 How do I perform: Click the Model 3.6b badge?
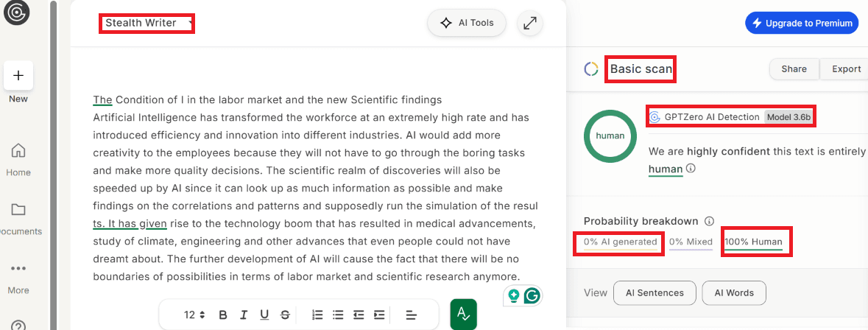pyautogui.click(x=789, y=117)
